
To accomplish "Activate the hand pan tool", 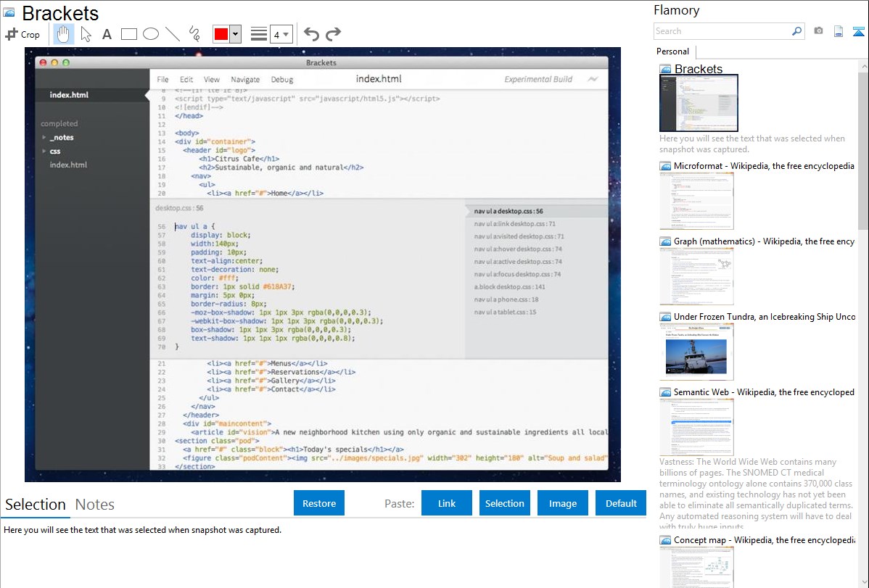I will click(63, 34).
